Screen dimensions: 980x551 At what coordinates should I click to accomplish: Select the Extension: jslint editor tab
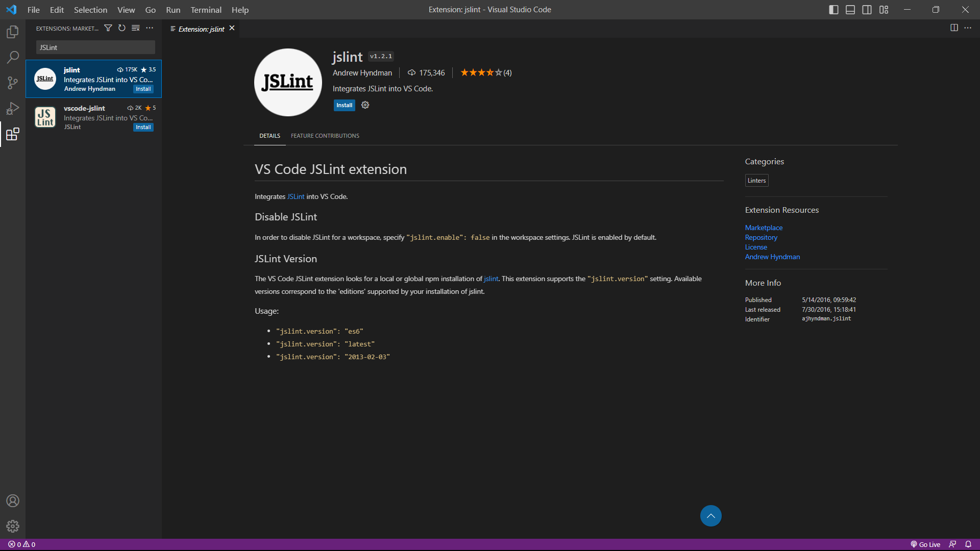201,29
